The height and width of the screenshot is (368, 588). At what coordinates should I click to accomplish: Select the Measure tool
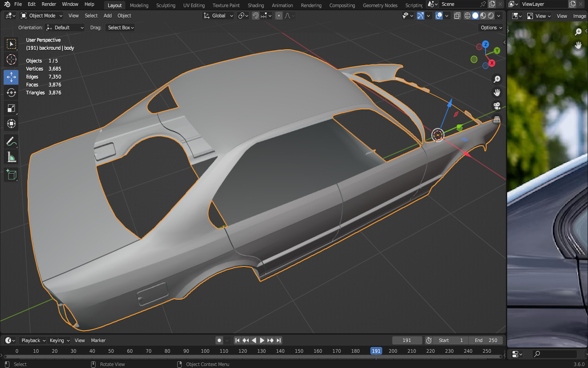click(11, 158)
